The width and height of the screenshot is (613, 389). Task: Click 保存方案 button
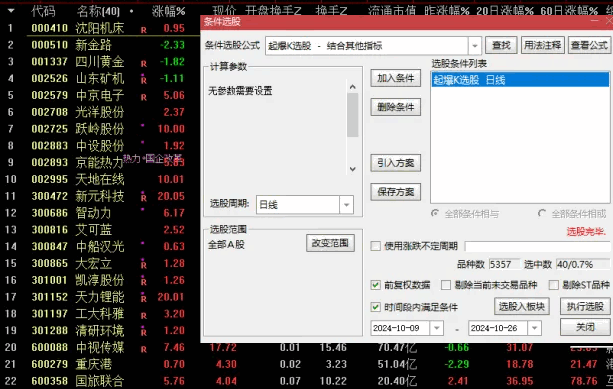396,192
